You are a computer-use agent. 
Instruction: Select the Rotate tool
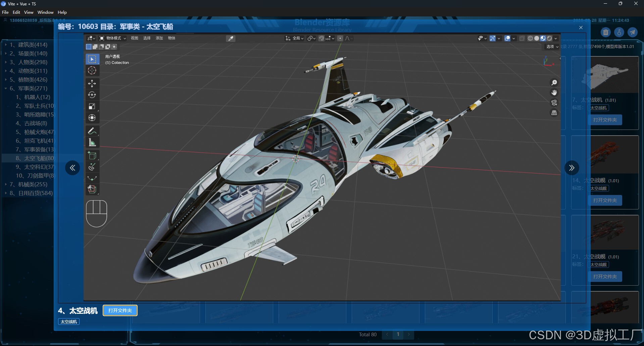click(x=92, y=95)
